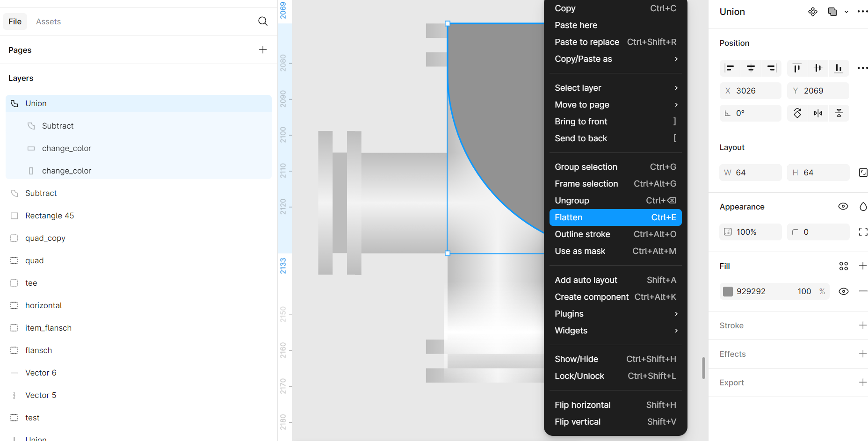Select Outline stroke menu item
The height and width of the screenshot is (441, 868).
click(x=615, y=234)
